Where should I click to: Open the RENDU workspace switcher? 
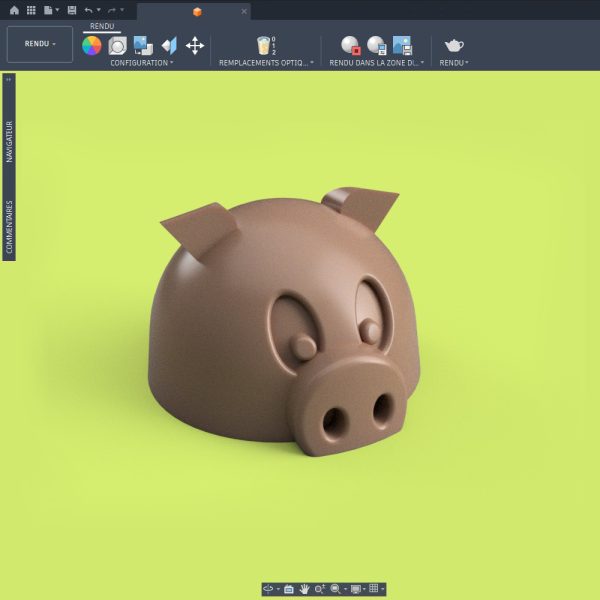click(40, 44)
